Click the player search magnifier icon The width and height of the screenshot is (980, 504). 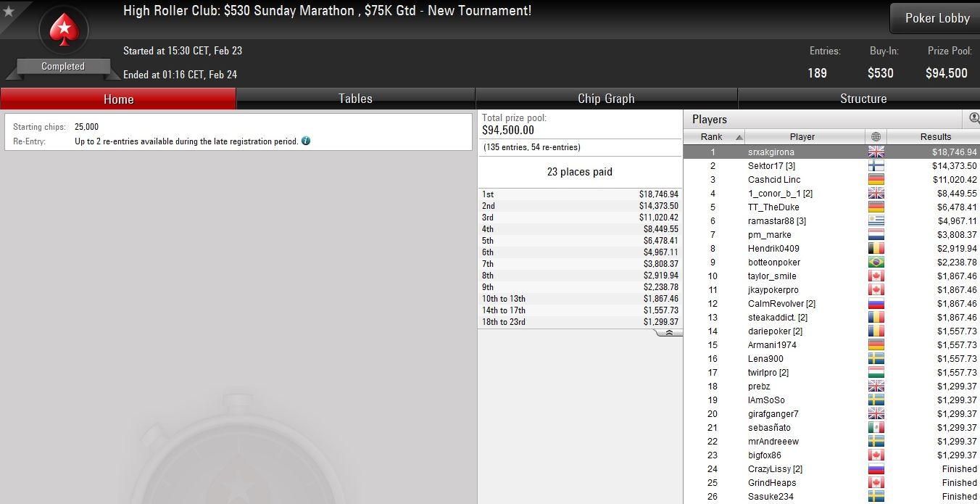click(x=974, y=118)
